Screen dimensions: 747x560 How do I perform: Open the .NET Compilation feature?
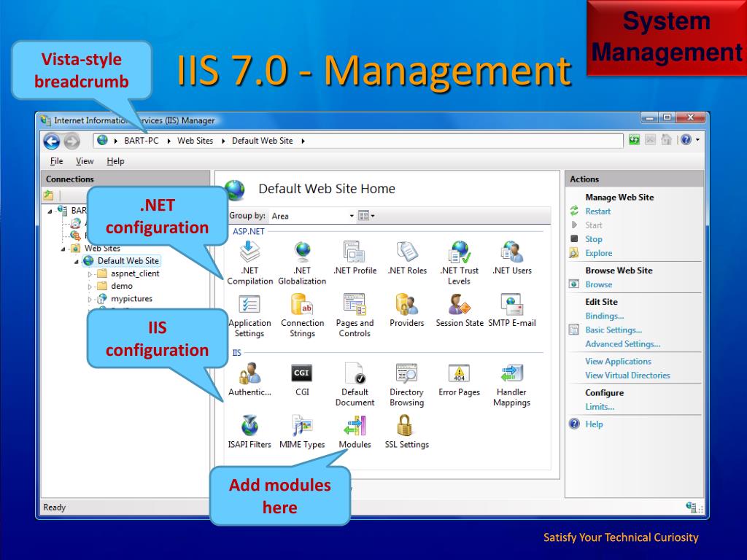[x=249, y=262]
